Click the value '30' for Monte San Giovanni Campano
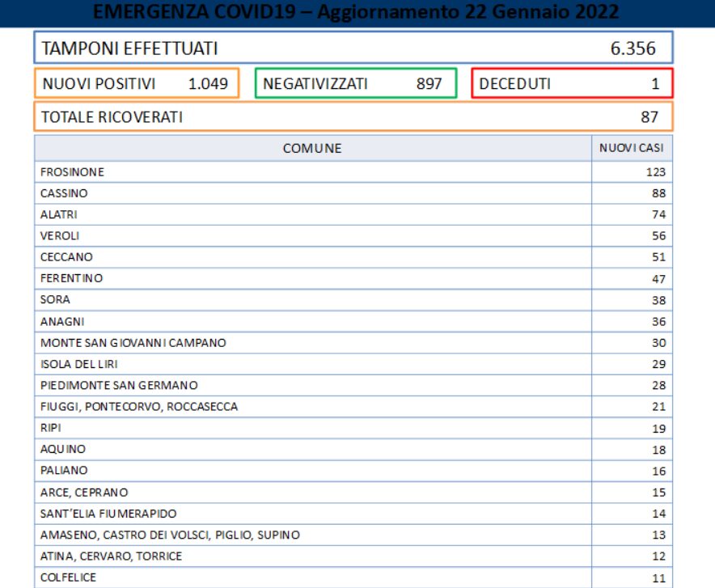 click(659, 343)
